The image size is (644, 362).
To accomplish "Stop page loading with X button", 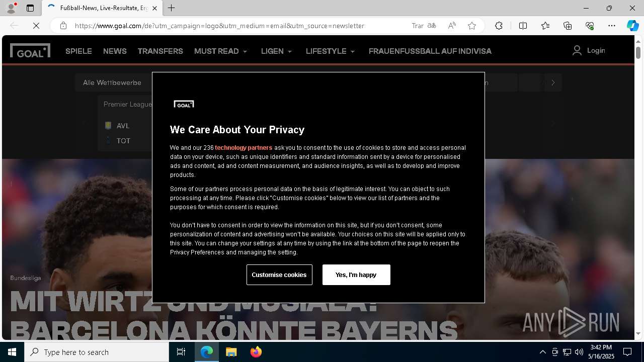I will pos(36,26).
